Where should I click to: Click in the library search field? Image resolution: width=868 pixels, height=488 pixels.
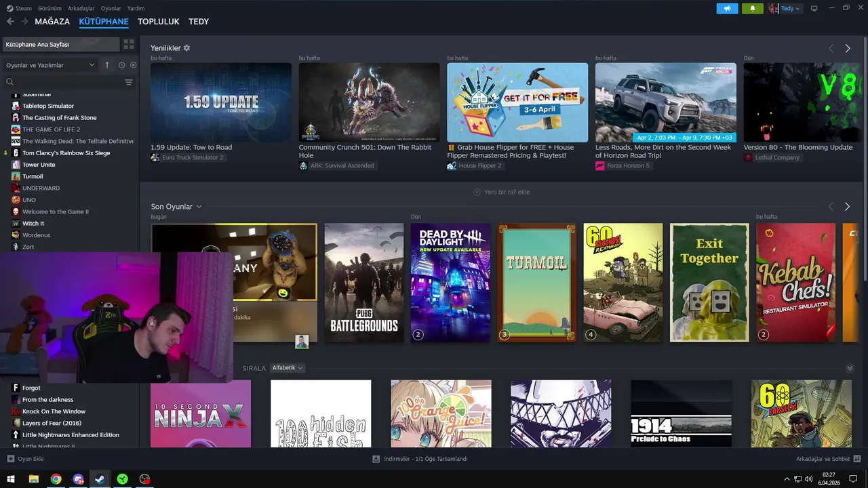68,82
